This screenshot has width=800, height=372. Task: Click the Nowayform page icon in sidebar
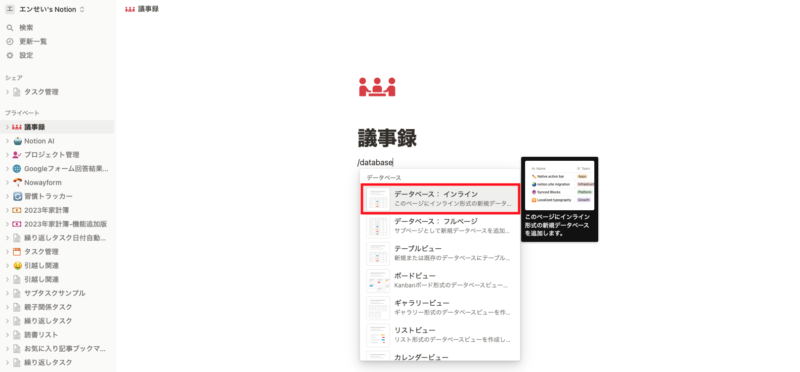click(x=17, y=182)
